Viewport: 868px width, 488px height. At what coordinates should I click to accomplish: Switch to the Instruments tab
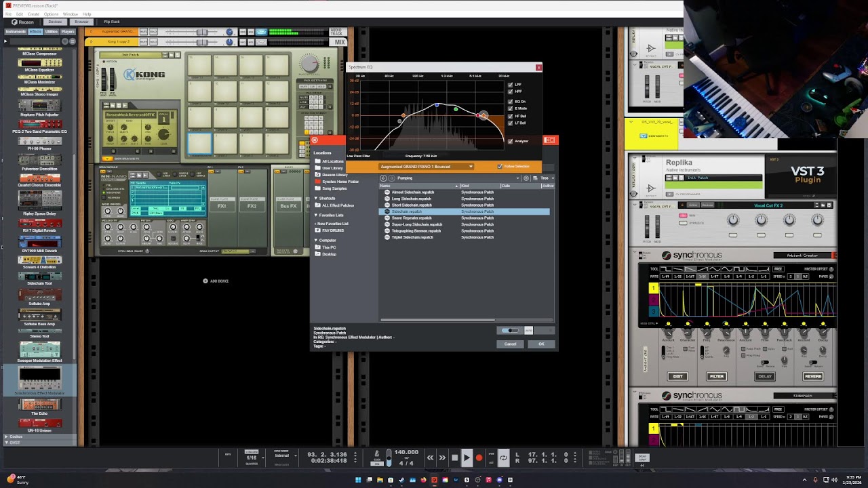pyautogui.click(x=16, y=32)
